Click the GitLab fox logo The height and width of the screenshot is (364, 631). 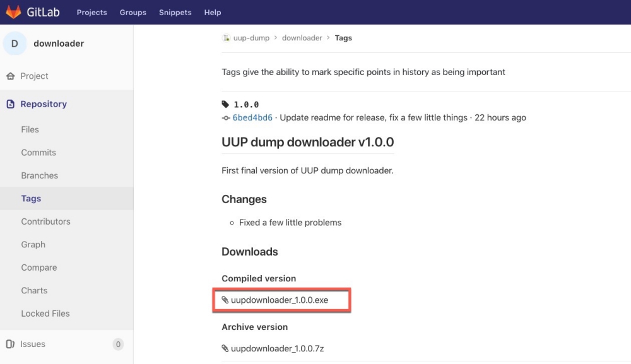click(13, 12)
